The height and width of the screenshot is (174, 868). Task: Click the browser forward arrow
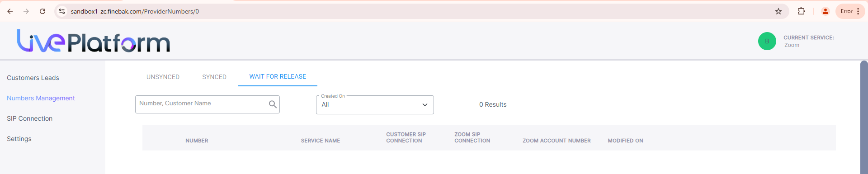[x=26, y=11]
